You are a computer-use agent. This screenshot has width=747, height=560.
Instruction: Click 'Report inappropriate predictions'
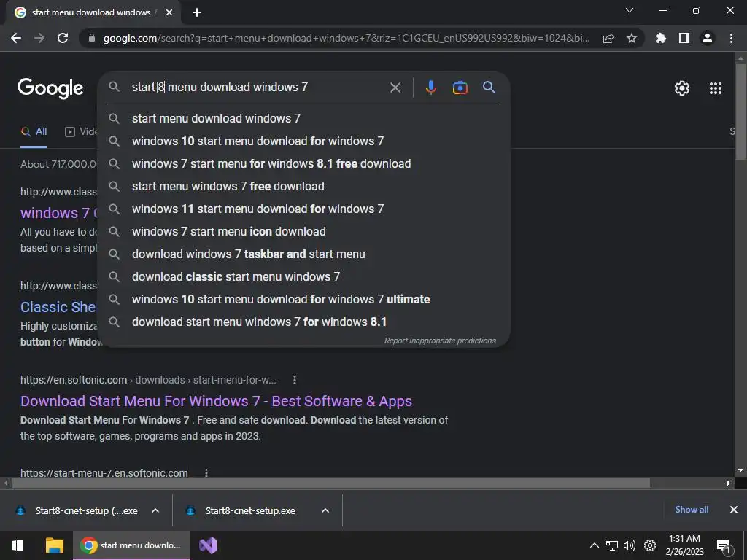pos(440,341)
